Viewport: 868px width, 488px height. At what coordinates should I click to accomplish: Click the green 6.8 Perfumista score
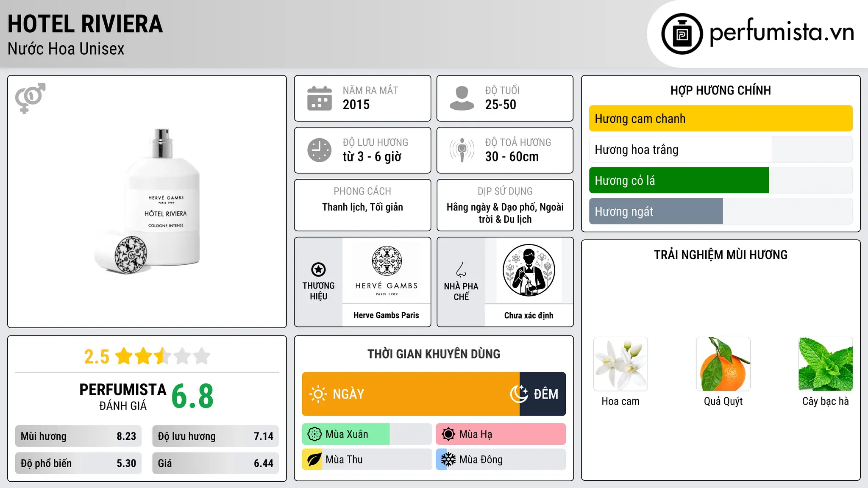tap(192, 396)
